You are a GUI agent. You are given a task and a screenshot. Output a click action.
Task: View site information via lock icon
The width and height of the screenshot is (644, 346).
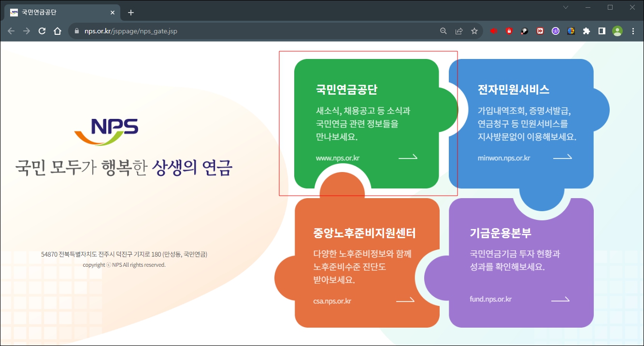[77, 31]
